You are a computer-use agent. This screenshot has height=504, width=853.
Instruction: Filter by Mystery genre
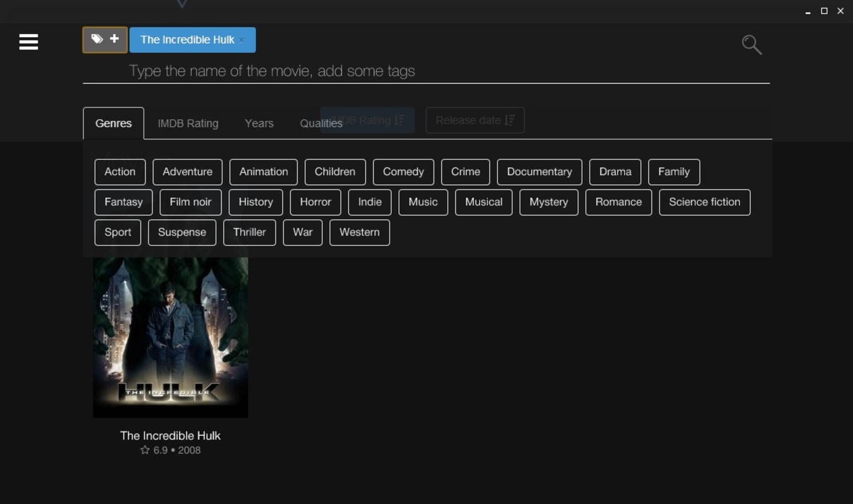coord(549,202)
